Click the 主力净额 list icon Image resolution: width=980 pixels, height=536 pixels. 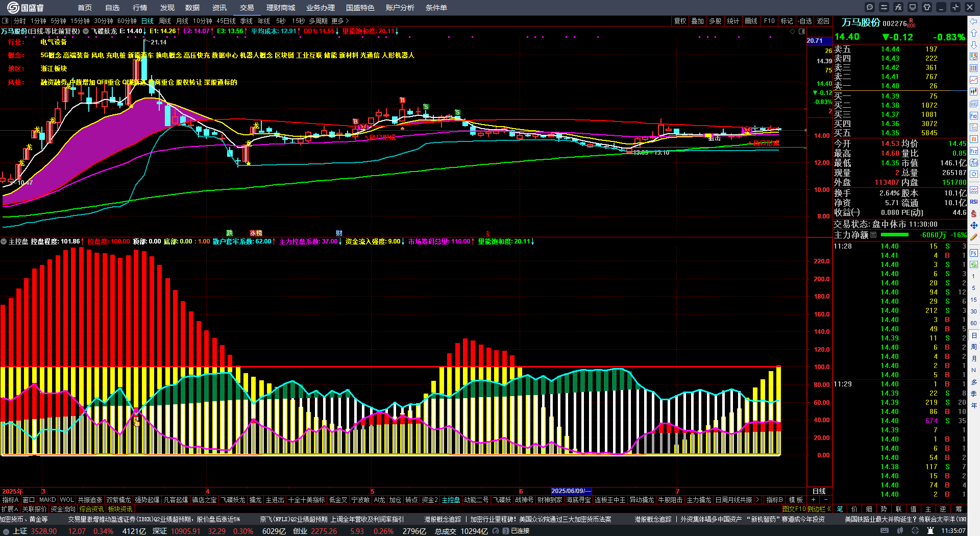pos(873,235)
